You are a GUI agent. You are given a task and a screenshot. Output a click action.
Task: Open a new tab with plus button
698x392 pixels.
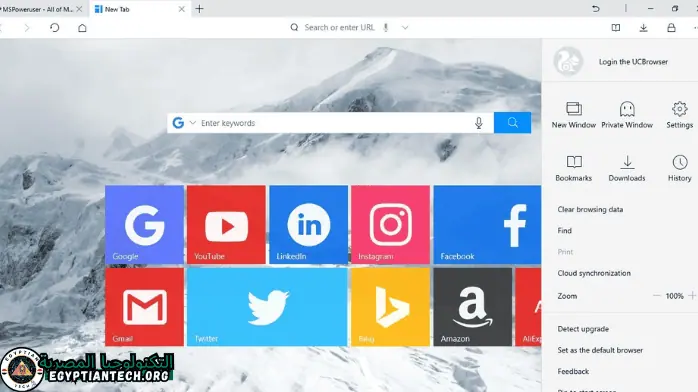[x=199, y=9]
